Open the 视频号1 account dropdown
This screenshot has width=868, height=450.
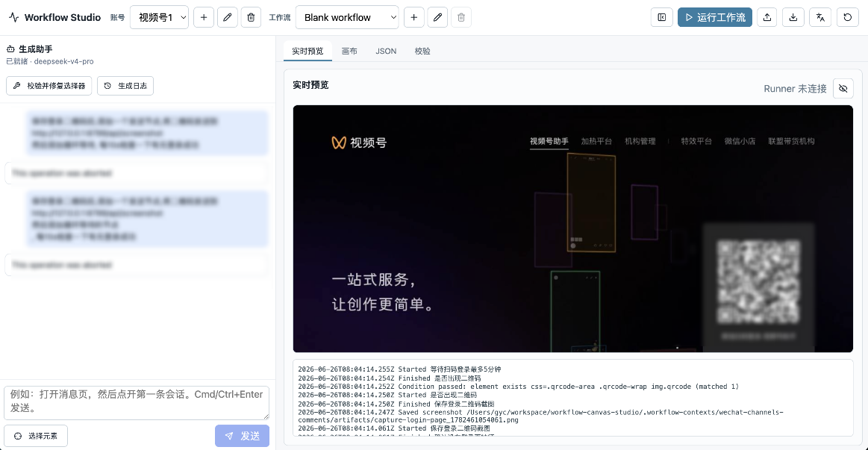point(160,17)
